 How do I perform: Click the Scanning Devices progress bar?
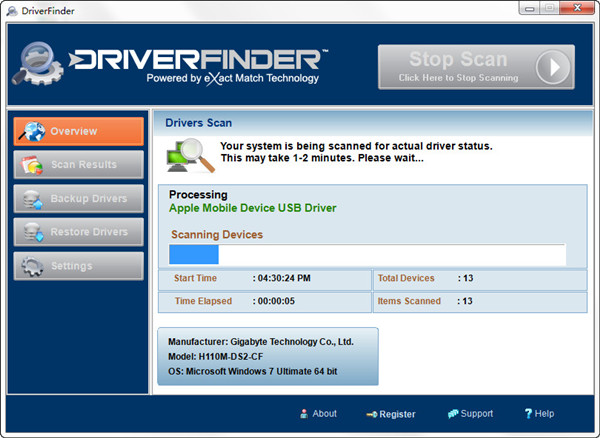[367, 254]
